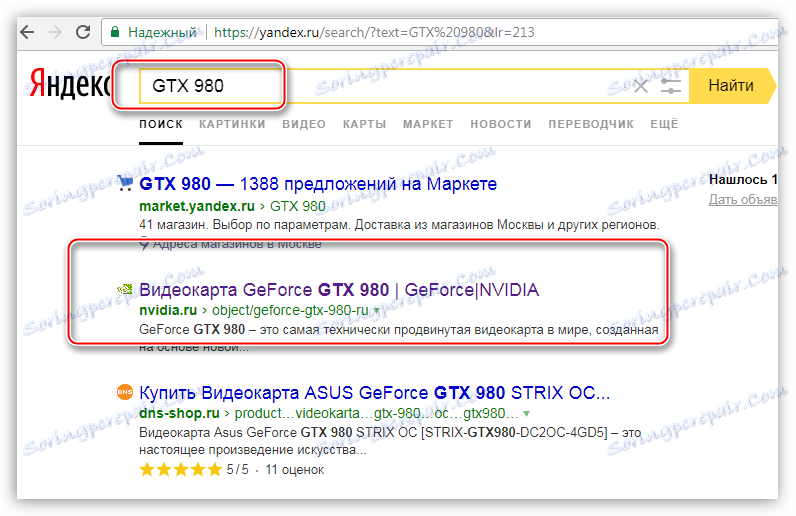796x516 pixels.
Task: Open advanced search settings sliders icon
Action: (x=671, y=86)
